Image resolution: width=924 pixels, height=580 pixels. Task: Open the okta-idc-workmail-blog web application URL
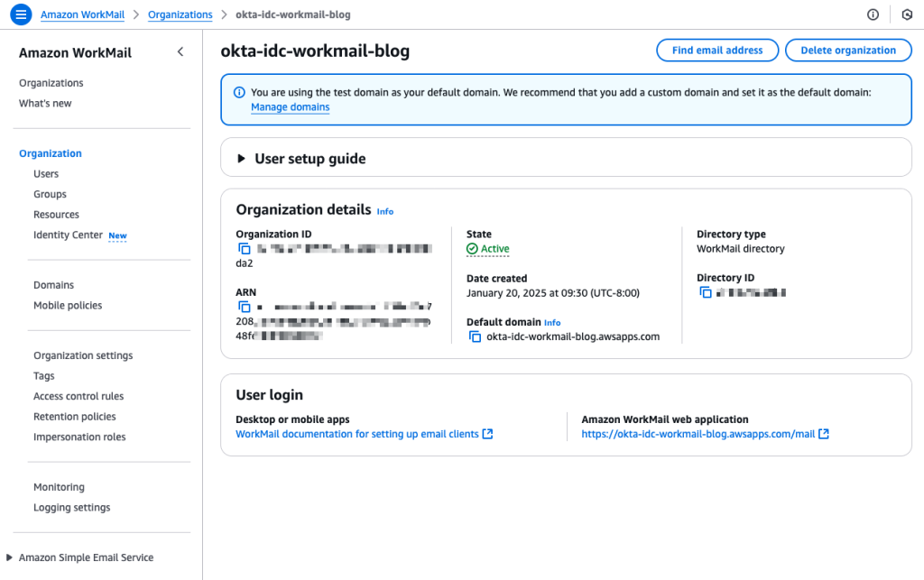[x=698, y=434]
